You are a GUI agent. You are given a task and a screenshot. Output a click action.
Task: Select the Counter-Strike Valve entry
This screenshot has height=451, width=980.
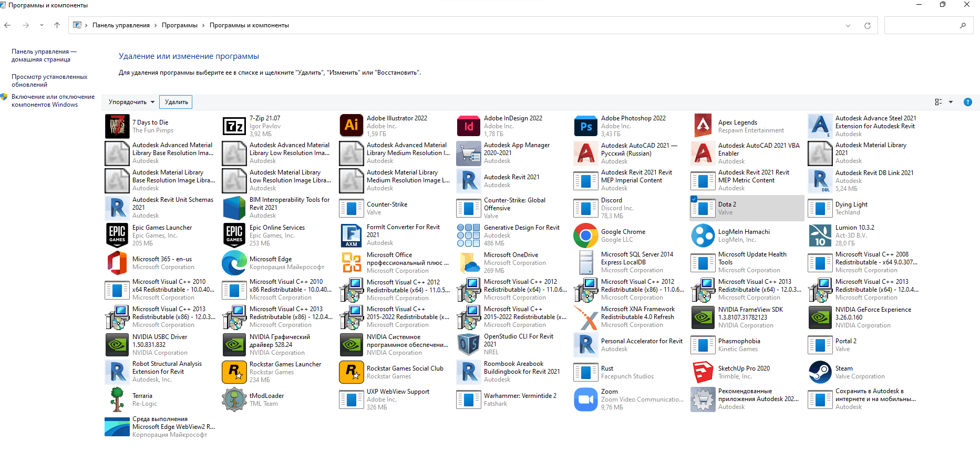coord(395,208)
